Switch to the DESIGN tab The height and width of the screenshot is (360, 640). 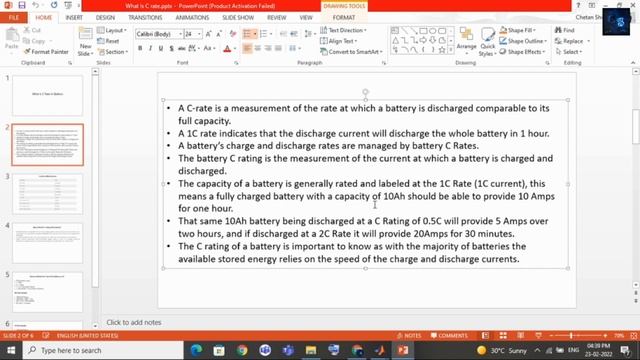pos(105,18)
